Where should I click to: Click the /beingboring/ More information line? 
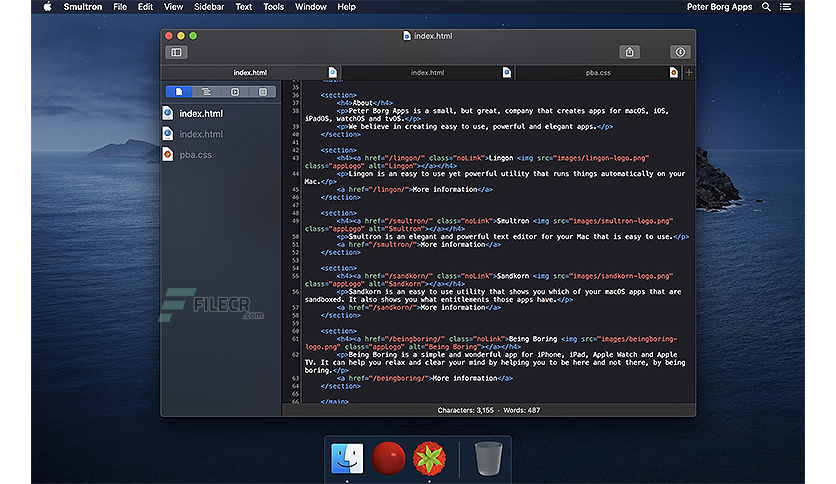(x=424, y=378)
